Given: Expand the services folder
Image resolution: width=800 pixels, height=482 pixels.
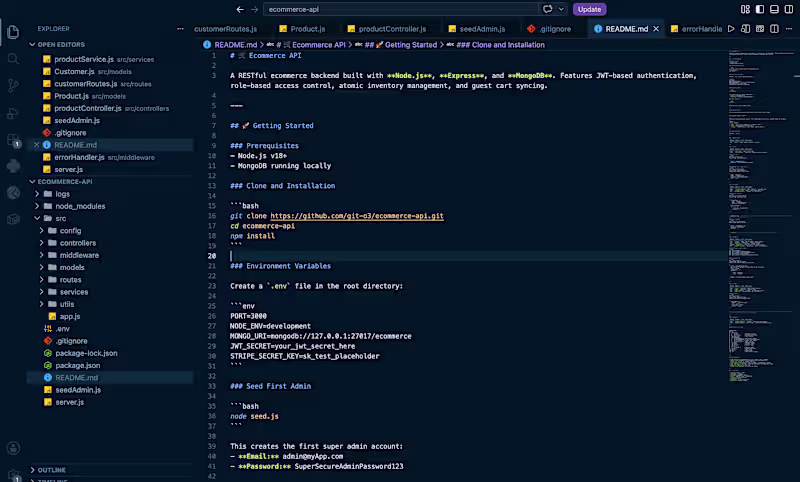Looking at the screenshot, I should tap(41, 292).
